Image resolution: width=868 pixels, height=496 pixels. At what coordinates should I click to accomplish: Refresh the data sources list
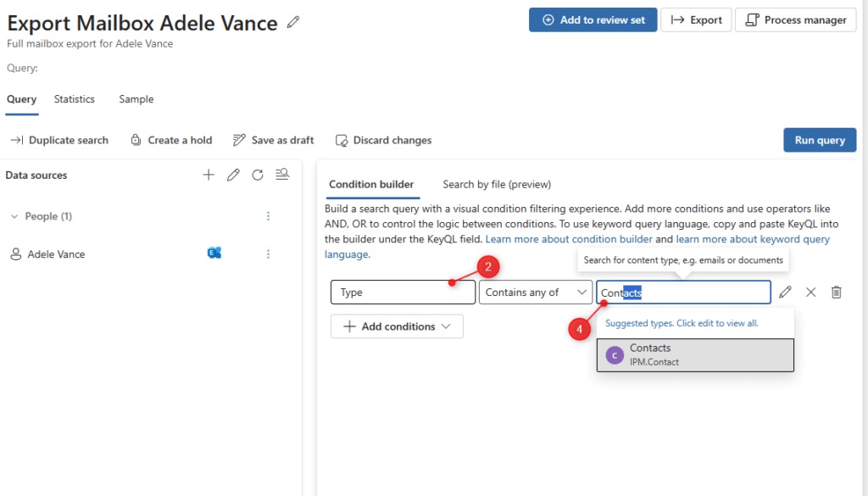point(258,175)
